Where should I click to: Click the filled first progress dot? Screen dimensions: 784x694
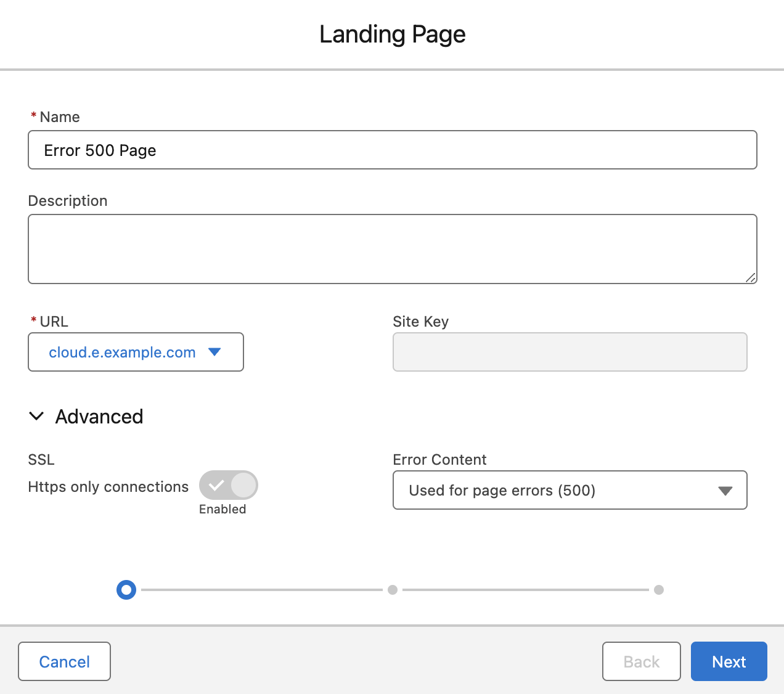[126, 590]
